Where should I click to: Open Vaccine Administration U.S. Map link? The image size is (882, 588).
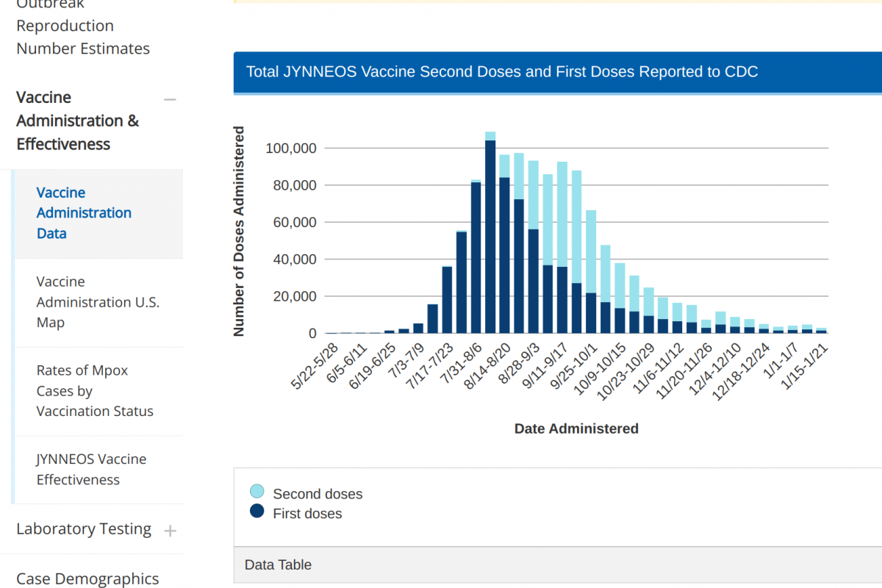[x=97, y=302]
